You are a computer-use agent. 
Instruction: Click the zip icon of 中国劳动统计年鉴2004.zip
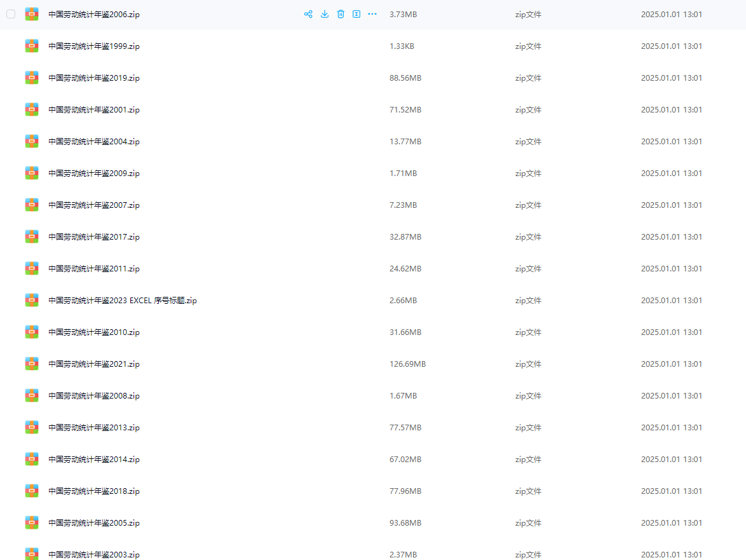(32, 141)
